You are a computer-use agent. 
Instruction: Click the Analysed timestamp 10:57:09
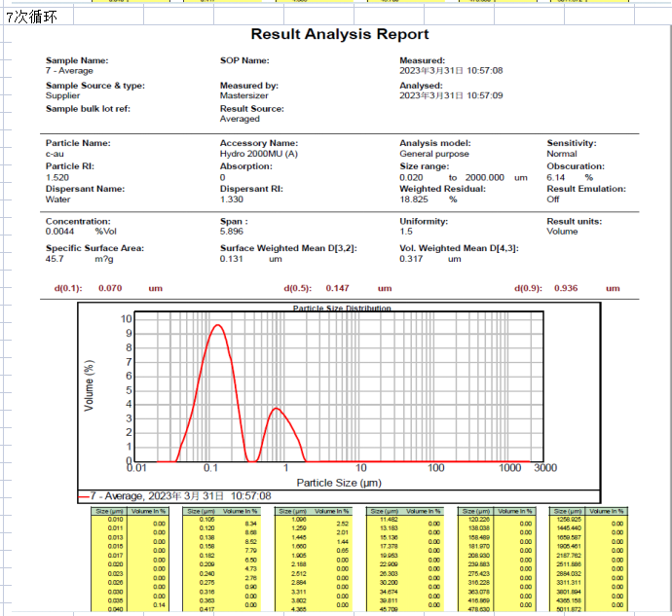485,95
